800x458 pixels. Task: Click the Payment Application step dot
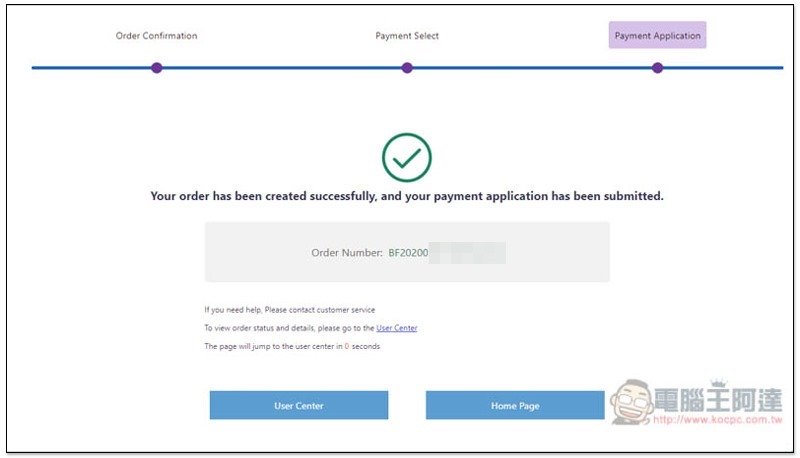point(657,68)
